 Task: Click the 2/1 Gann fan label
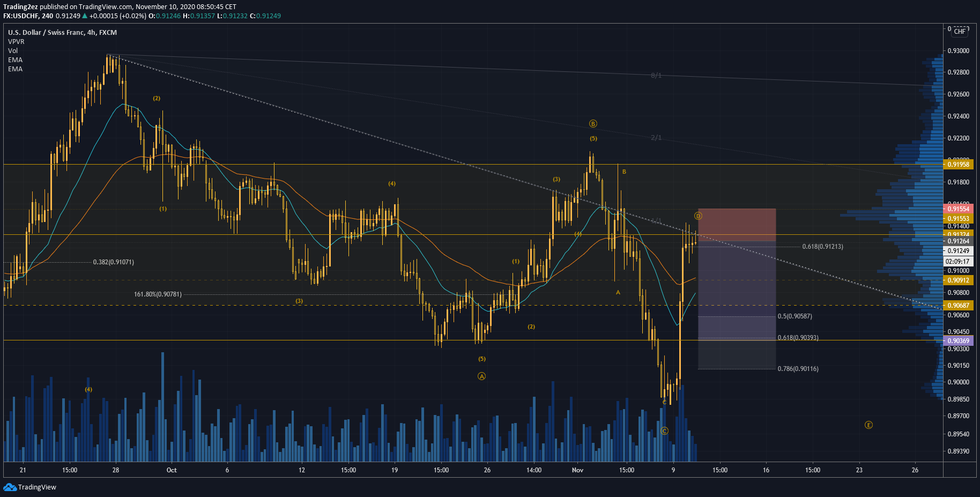click(x=656, y=138)
